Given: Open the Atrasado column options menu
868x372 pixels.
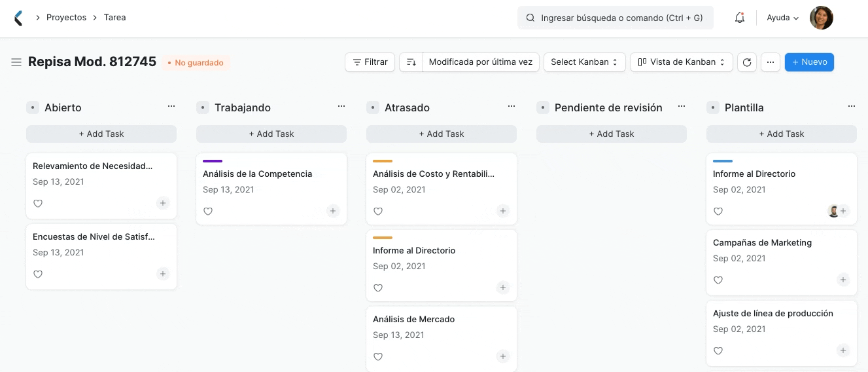Looking at the screenshot, I should 512,106.
